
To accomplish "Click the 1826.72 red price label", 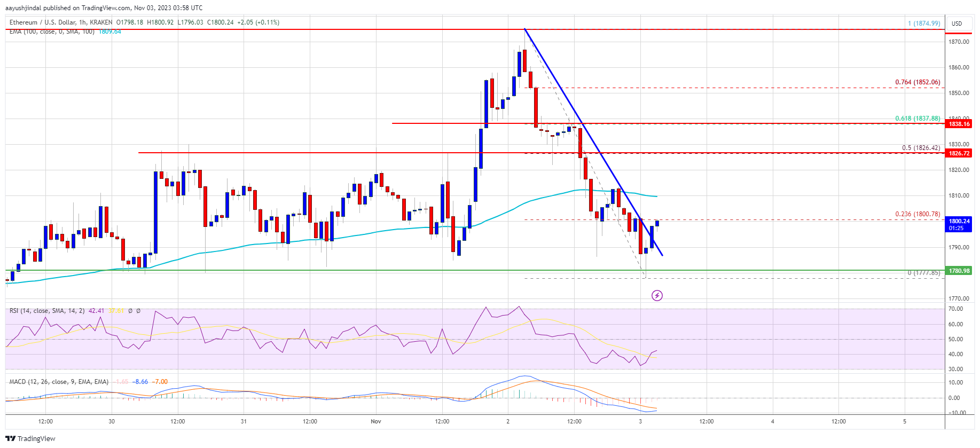I will (959, 153).
